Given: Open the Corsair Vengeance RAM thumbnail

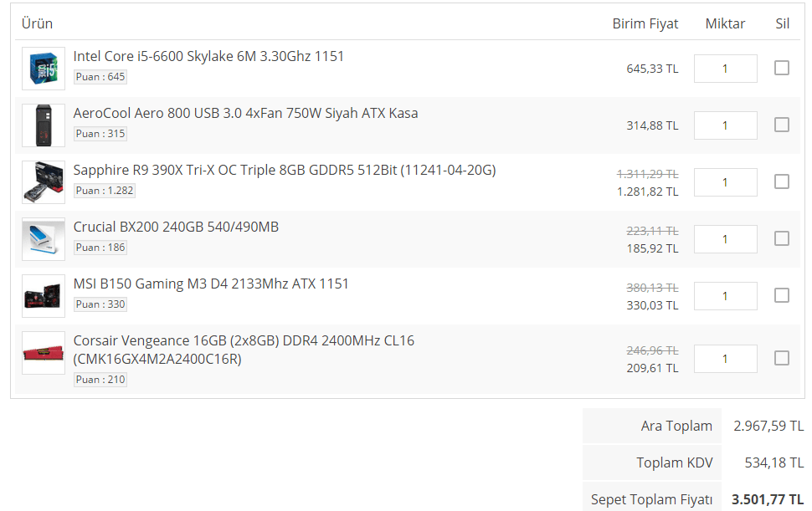Looking at the screenshot, I should pyautogui.click(x=44, y=353).
